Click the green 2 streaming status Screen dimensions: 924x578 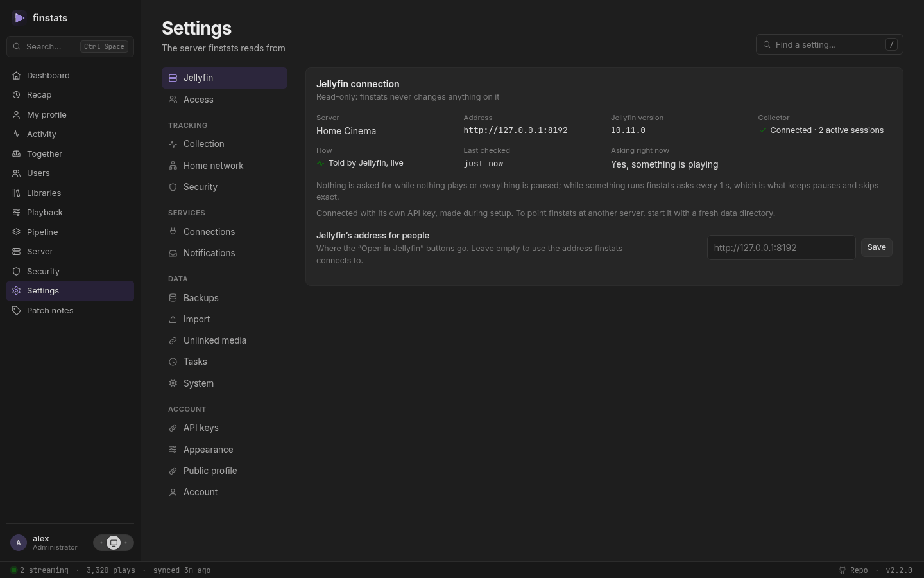[39, 570]
